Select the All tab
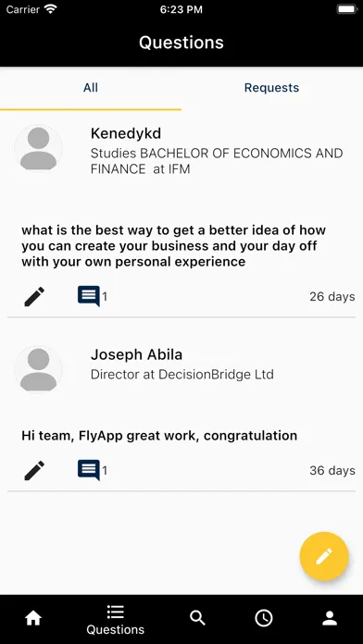Screen dimensions: 363x644 point(91,88)
